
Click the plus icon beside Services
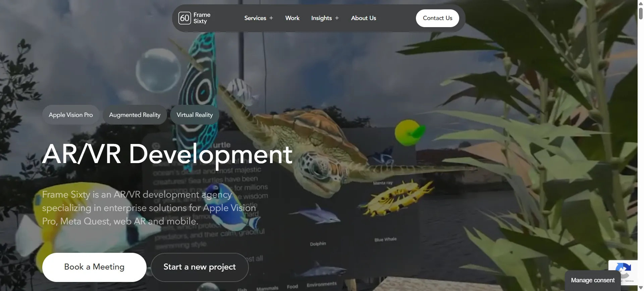[x=271, y=18]
